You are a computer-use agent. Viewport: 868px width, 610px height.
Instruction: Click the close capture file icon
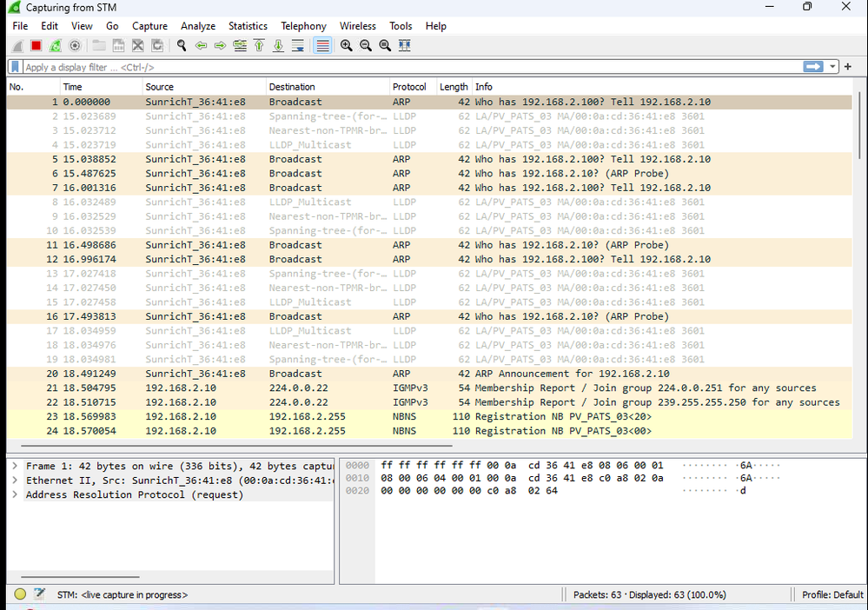138,46
